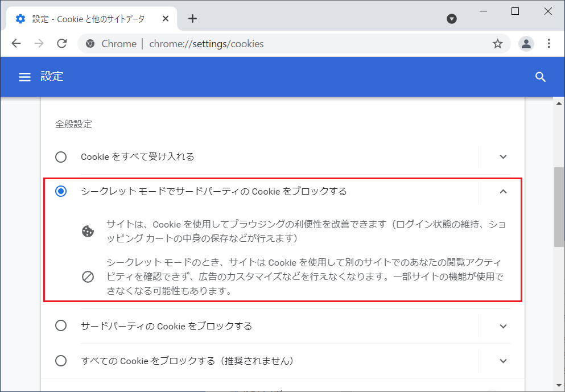Click the page's vertical scrollbar thumb

click(x=559, y=207)
